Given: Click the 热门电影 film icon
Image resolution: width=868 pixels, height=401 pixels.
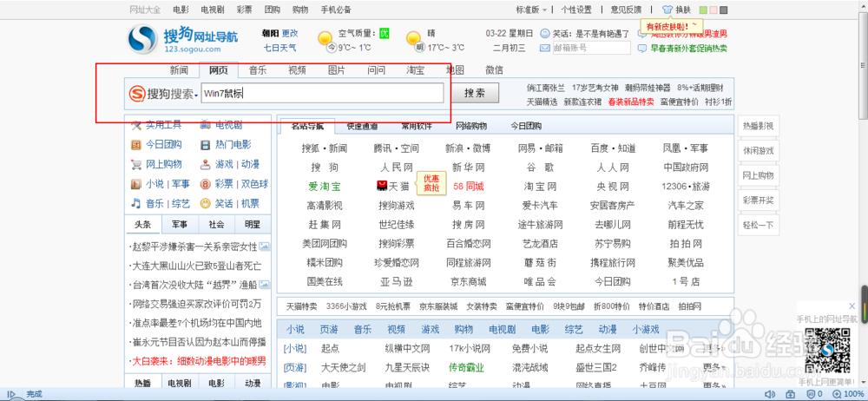Looking at the screenshot, I should tap(206, 145).
